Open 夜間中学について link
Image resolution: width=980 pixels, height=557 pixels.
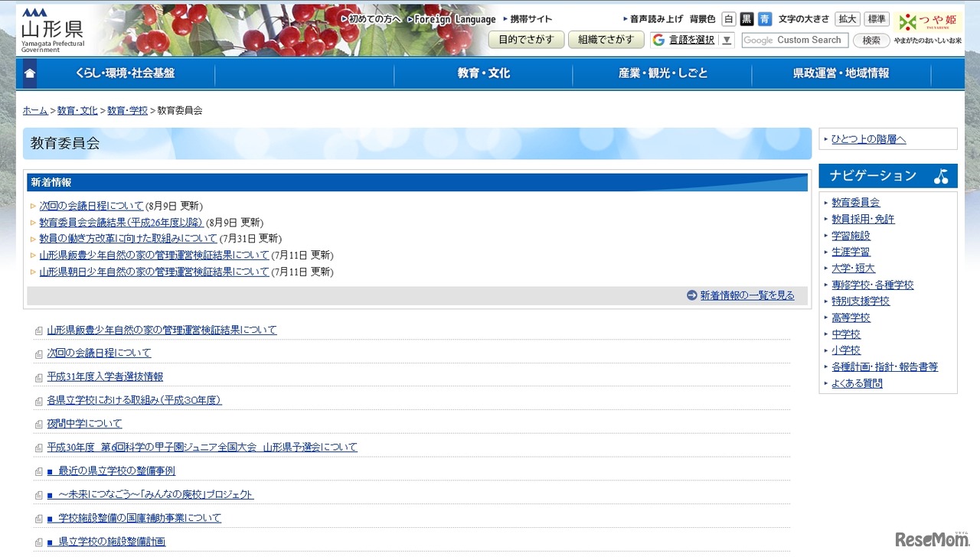[84, 424]
